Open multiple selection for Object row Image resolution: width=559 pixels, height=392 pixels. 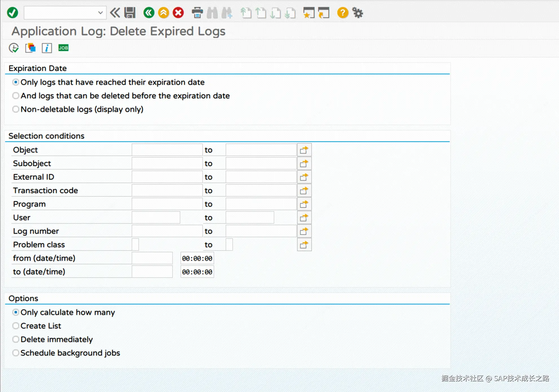coord(304,150)
